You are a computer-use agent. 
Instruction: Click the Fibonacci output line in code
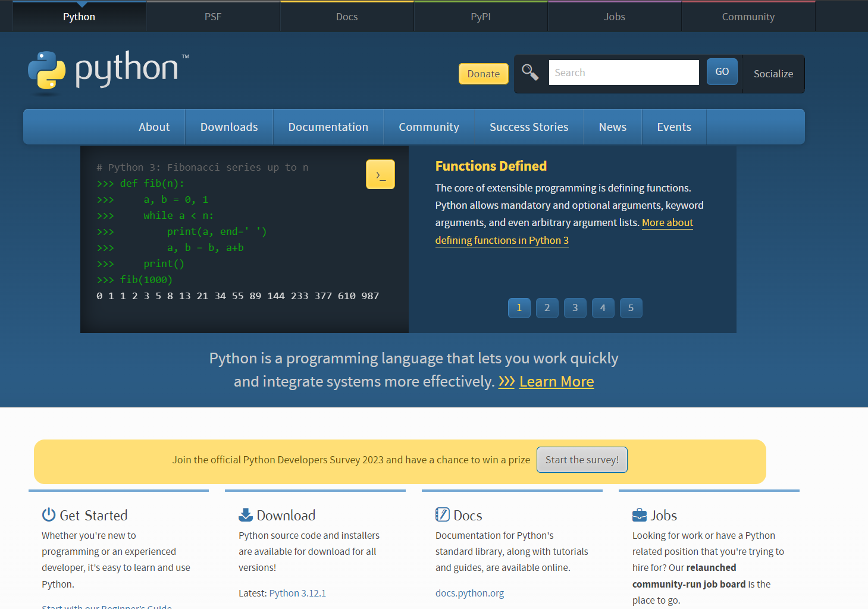coord(238,296)
